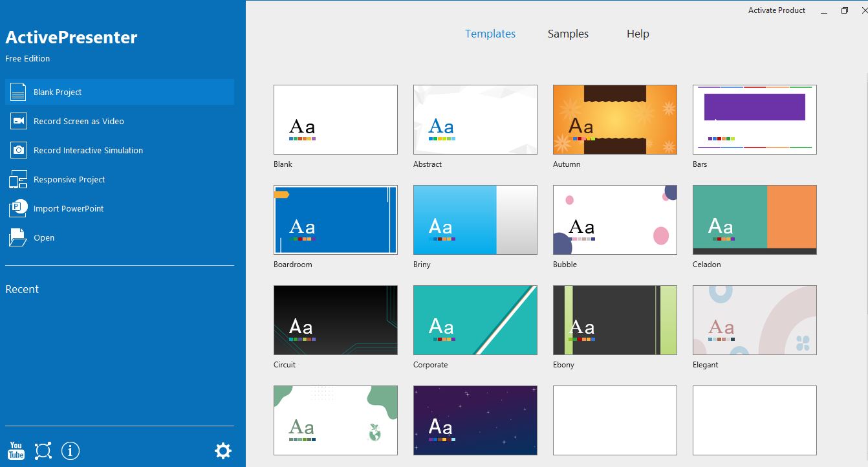Select the Ebony template thumbnail
This screenshot has width=868, height=467.
coord(615,320)
